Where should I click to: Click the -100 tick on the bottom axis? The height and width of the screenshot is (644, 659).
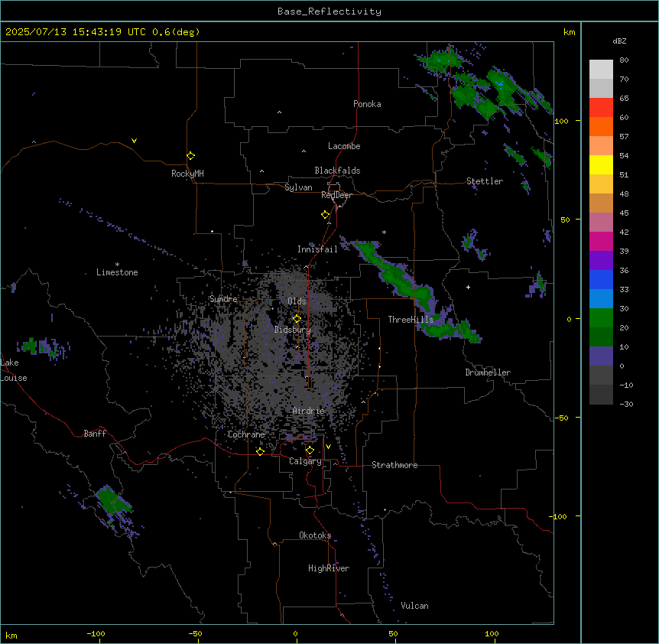coord(96,633)
